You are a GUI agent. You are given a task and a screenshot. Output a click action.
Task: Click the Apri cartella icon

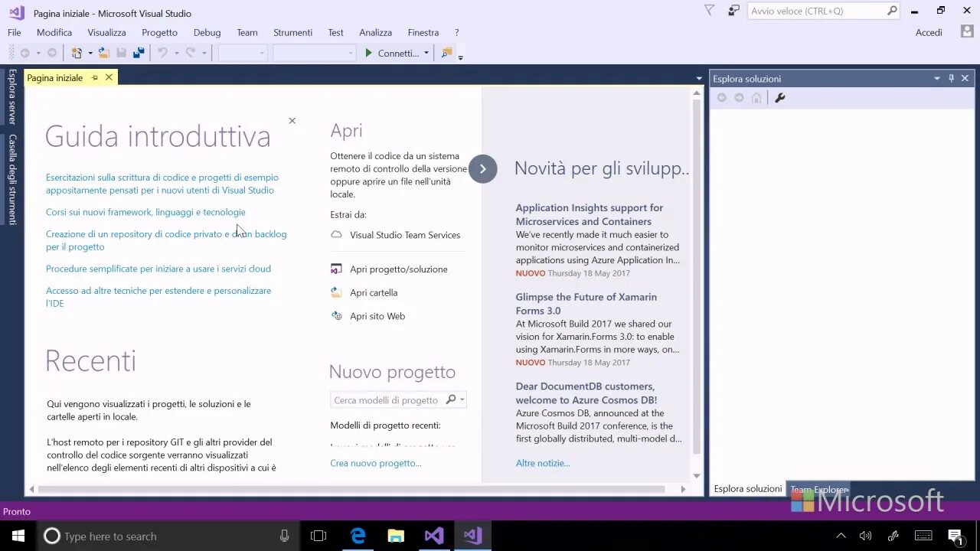(x=335, y=292)
